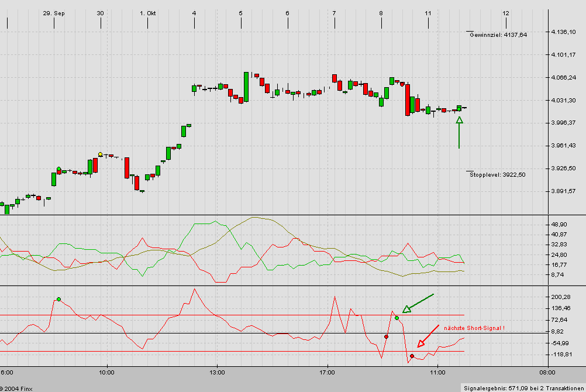Screen dimensions: 586x392
Task: Click the green diagonal arrow in oscillator panel
Action: pos(418,302)
